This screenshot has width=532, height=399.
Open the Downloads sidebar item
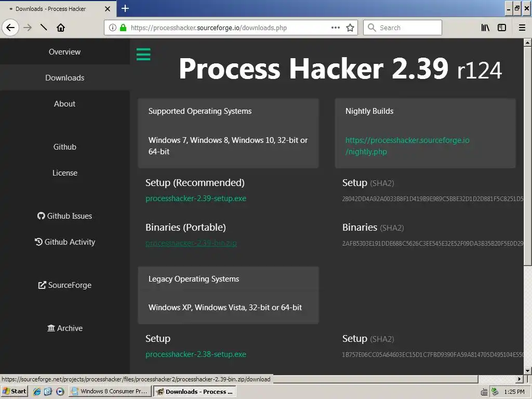(64, 78)
